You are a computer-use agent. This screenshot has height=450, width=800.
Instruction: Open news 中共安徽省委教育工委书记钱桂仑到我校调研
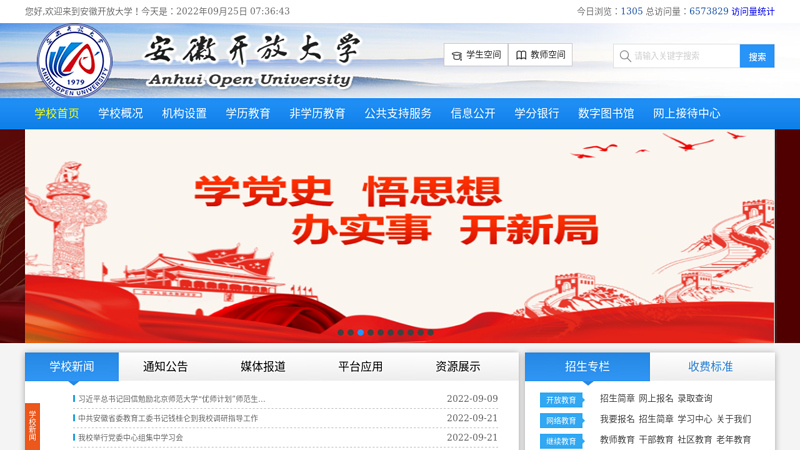pos(168,418)
